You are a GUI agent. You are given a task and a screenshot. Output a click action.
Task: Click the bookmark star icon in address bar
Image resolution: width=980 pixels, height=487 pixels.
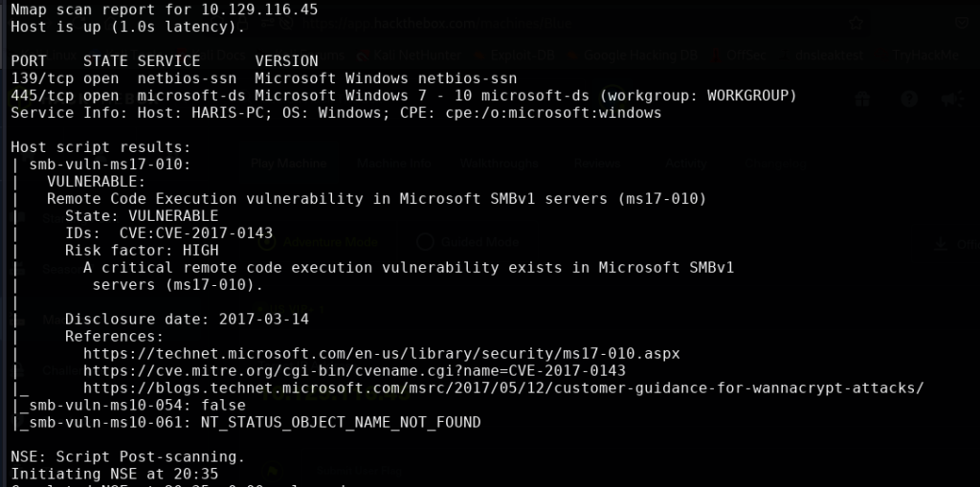tap(857, 24)
